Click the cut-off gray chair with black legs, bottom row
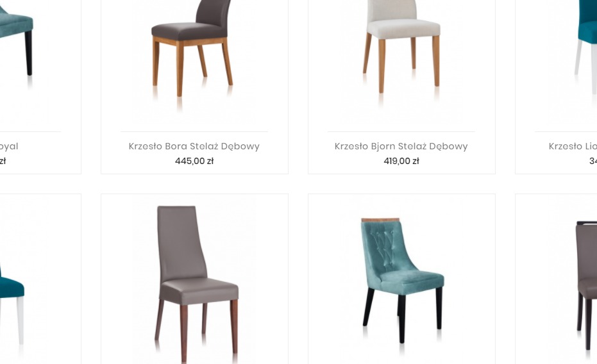This screenshot has height=364, width=597. (x=586, y=285)
